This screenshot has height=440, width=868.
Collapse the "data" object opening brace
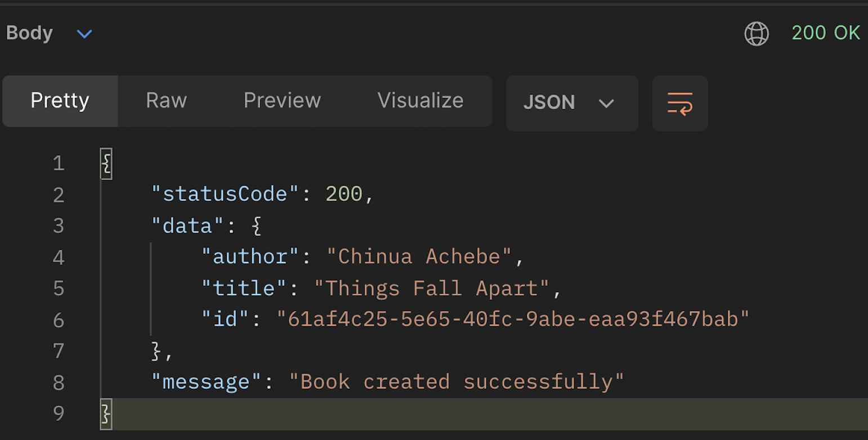tap(256, 226)
